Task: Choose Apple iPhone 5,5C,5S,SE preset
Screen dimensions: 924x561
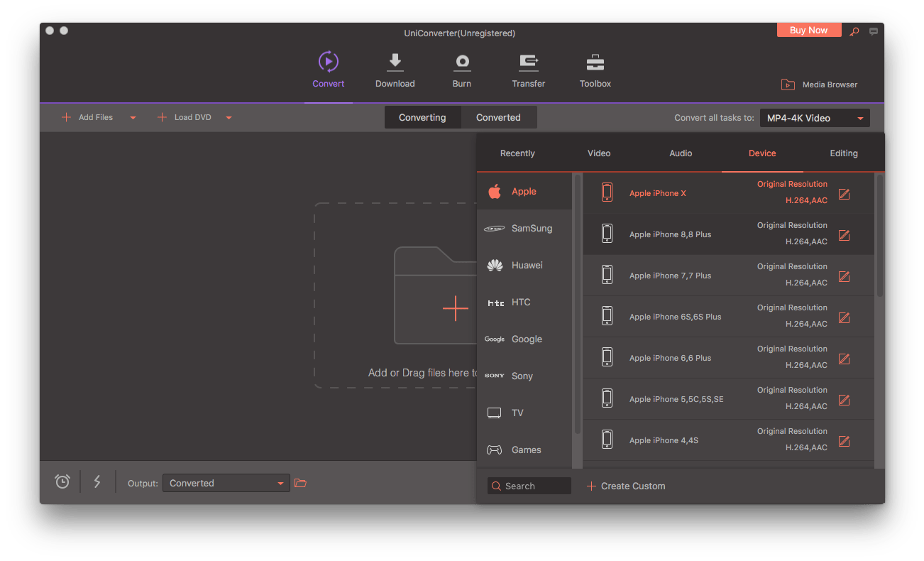Action: [729, 399]
